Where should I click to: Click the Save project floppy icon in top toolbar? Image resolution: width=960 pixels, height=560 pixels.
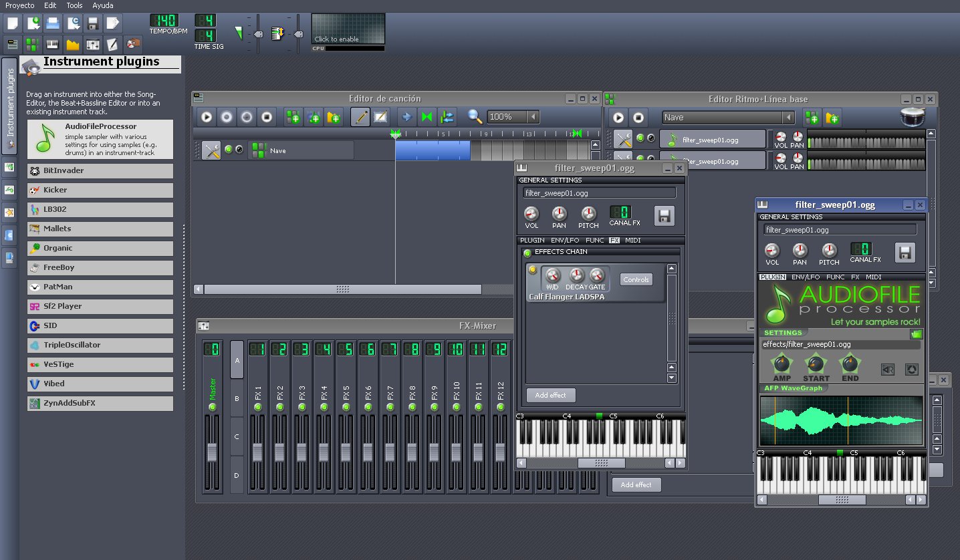93,23
